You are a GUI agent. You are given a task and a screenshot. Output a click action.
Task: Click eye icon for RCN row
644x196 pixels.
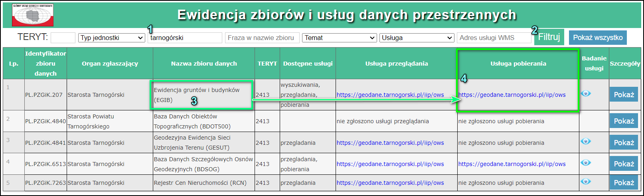pyautogui.click(x=585, y=182)
